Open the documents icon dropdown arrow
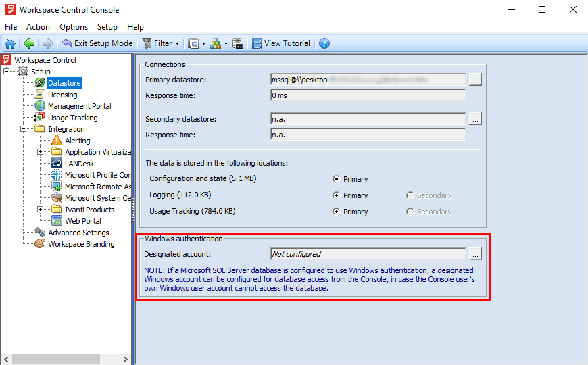The image size is (588, 365). pyautogui.click(x=203, y=43)
